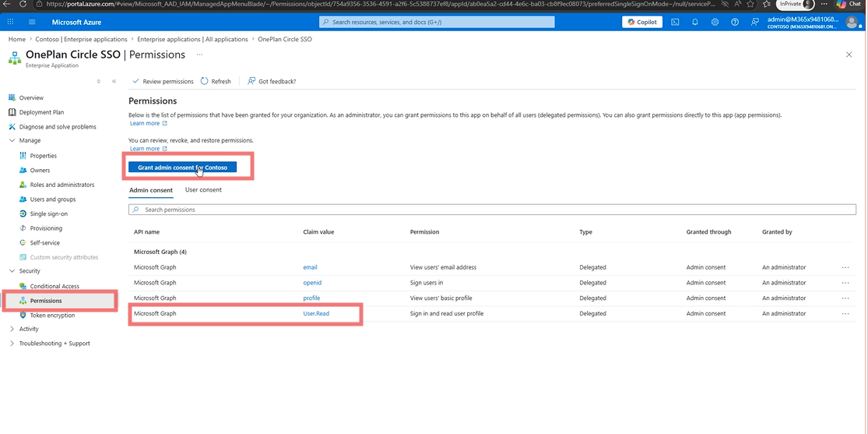
Task: Open Single sign-on in the side menu
Action: (49, 213)
